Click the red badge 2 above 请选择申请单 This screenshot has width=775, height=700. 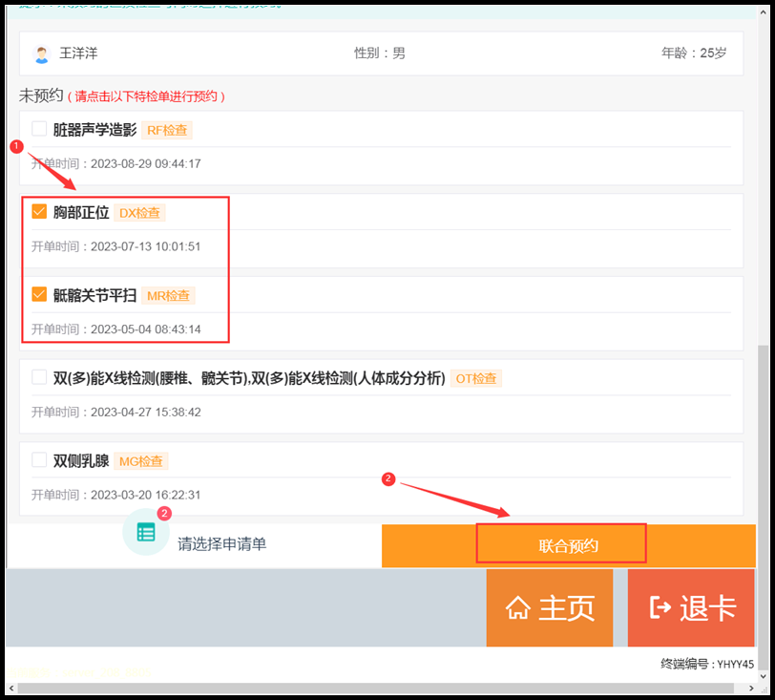[x=164, y=513]
